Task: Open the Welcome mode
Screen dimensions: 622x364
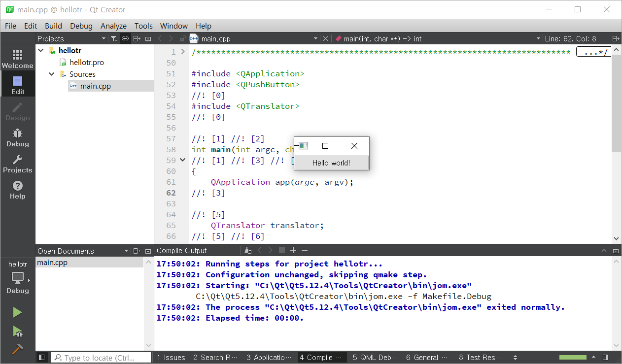Action: pos(17,59)
